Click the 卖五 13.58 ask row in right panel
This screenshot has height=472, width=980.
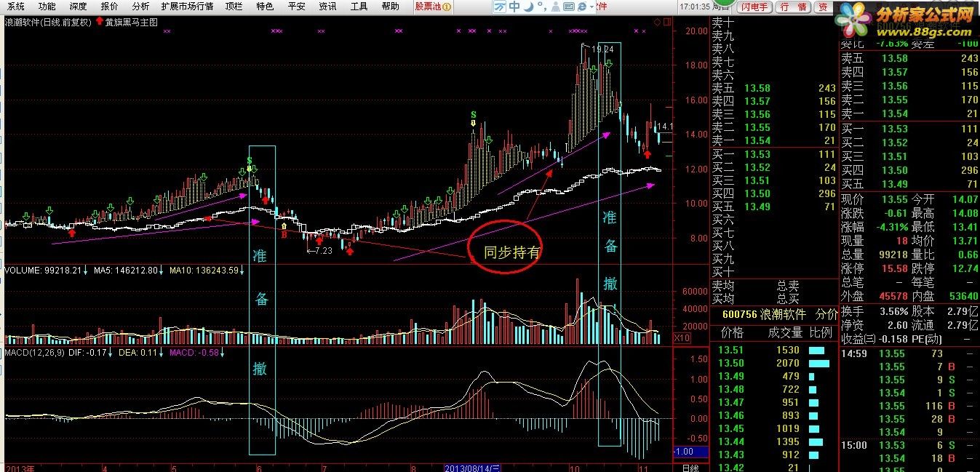(909, 59)
